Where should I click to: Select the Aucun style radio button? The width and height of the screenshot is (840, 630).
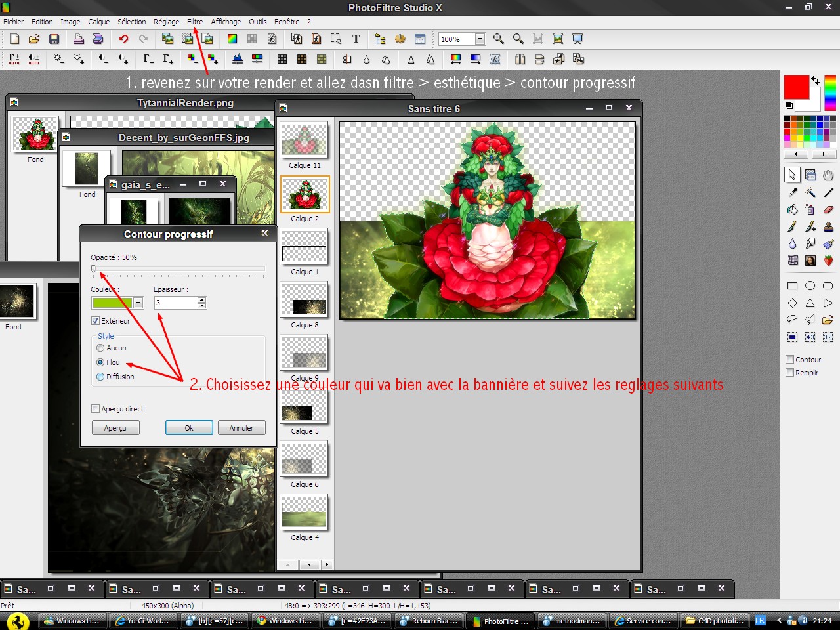click(100, 348)
